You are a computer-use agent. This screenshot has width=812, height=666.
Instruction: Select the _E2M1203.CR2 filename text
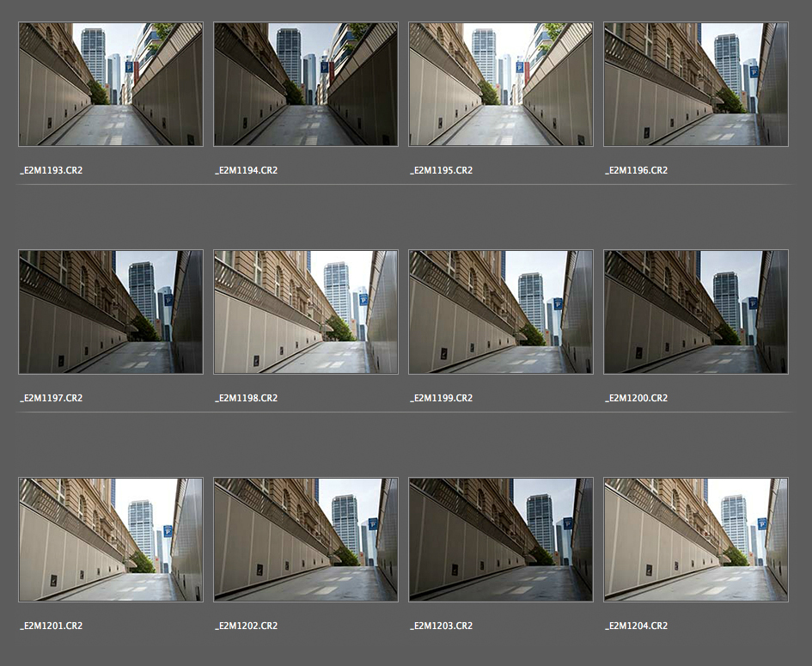click(442, 626)
